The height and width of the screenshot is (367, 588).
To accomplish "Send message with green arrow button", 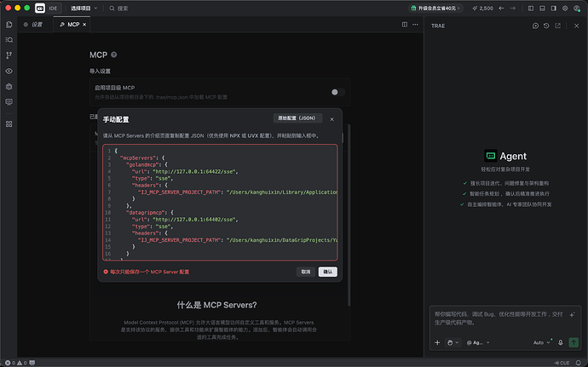I will pos(574,342).
